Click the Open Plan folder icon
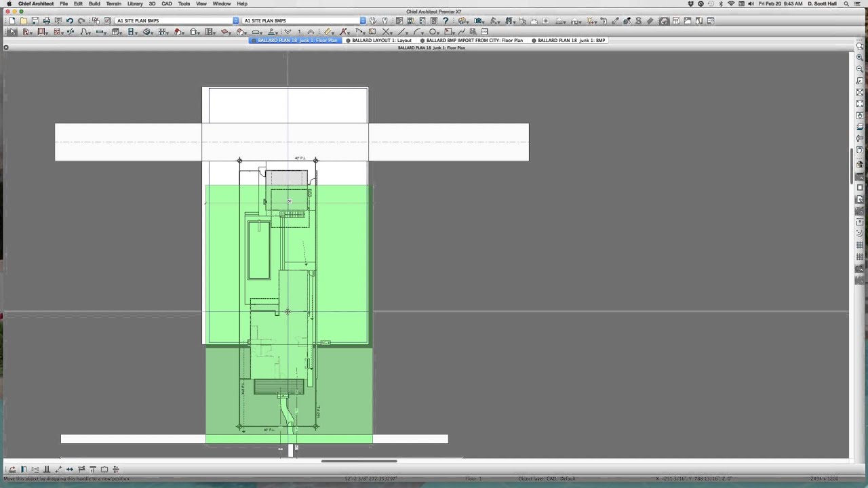 coord(23,21)
